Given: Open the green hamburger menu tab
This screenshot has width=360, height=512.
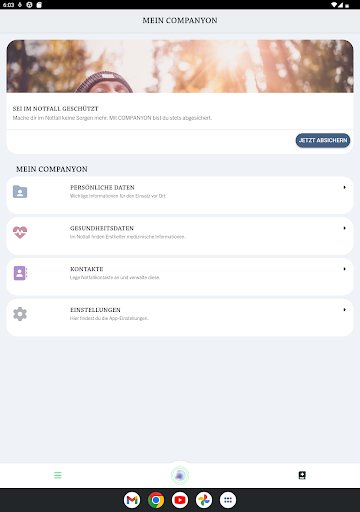Looking at the screenshot, I should (58, 475).
